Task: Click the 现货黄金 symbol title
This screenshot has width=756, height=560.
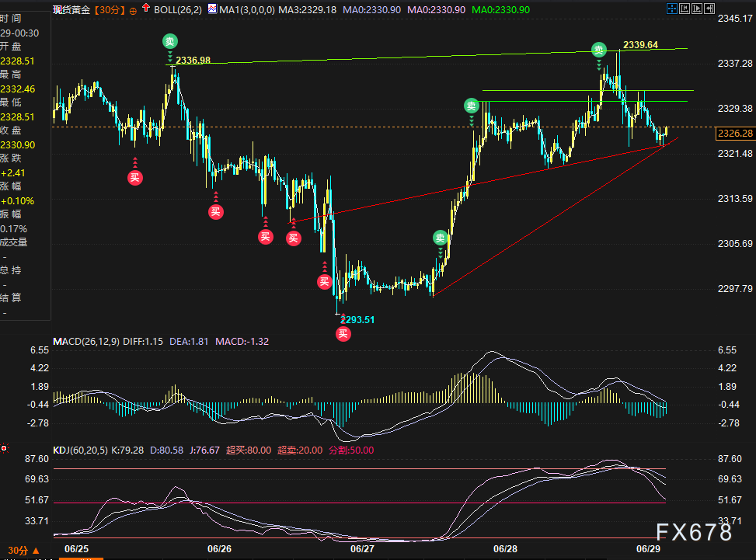Action: point(71,10)
